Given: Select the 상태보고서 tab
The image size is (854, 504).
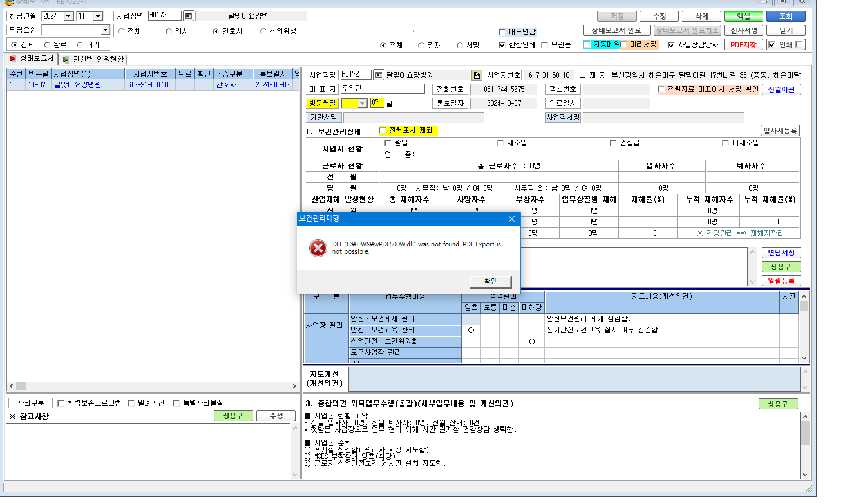Looking at the screenshot, I should click(x=32, y=58).
